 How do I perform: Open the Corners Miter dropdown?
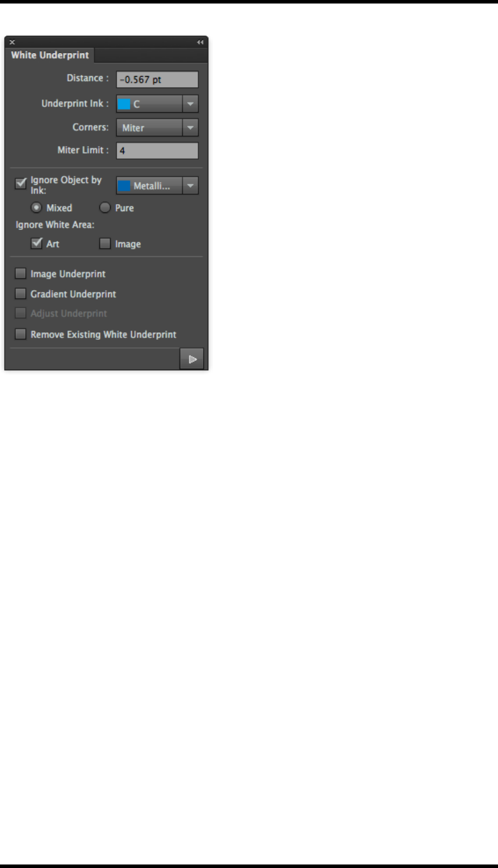[x=157, y=128]
